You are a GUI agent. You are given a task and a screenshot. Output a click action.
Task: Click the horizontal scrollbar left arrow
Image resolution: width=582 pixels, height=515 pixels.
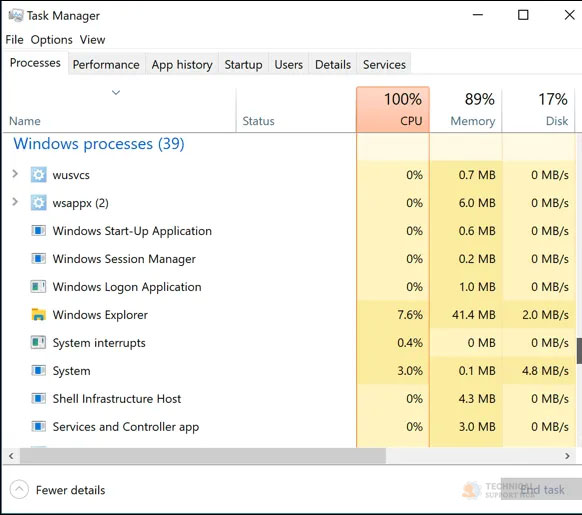pos(11,456)
